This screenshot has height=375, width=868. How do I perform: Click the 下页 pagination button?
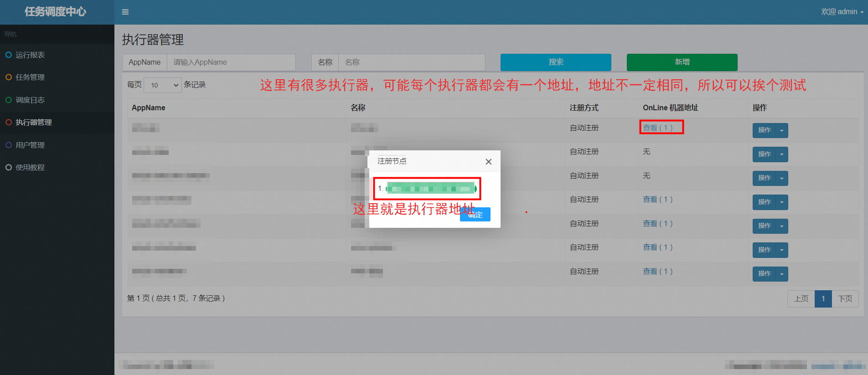845,299
